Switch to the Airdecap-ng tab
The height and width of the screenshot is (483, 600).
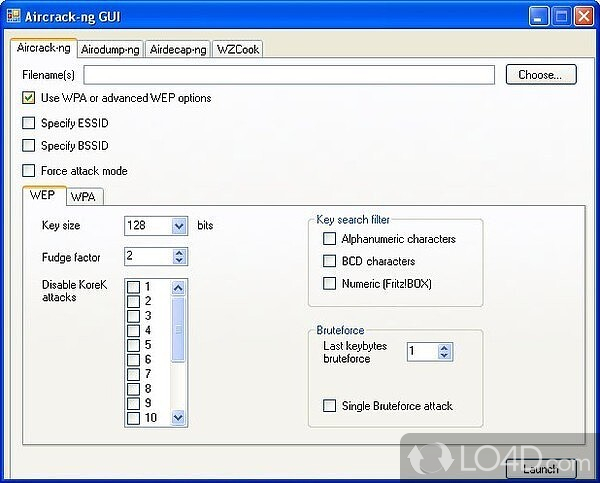click(178, 49)
